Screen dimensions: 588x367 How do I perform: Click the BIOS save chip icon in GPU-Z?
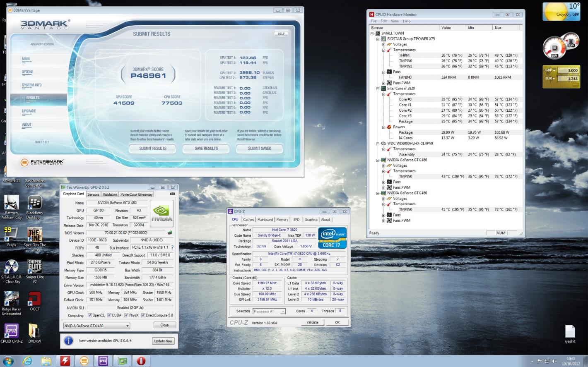[x=170, y=233]
